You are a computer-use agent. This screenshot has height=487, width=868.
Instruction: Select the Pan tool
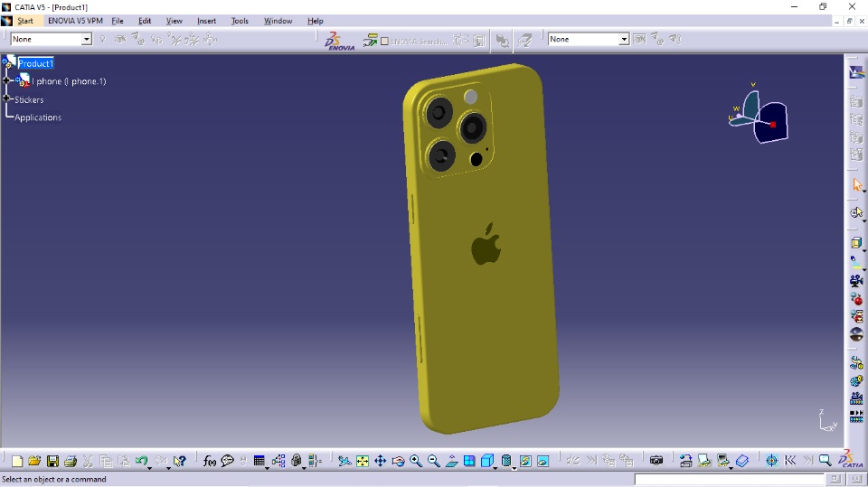(381, 461)
